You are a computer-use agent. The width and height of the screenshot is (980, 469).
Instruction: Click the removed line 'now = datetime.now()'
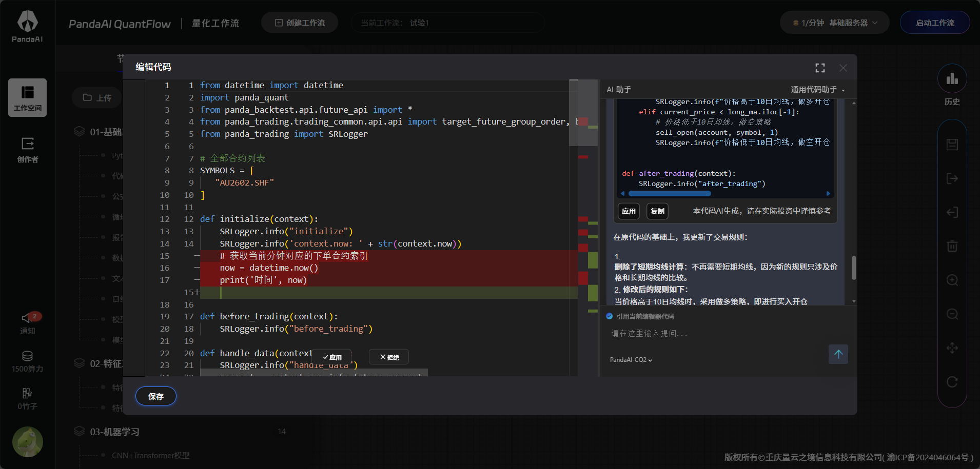(x=269, y=268)
